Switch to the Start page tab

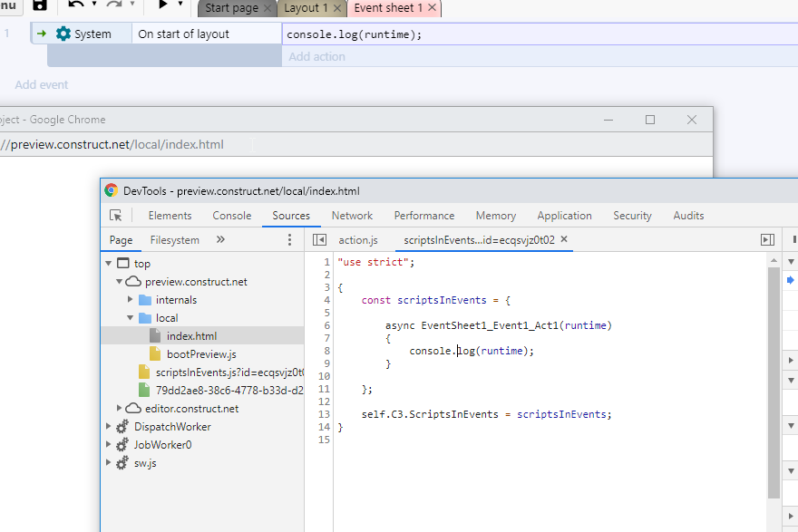[x=231, y=8]
